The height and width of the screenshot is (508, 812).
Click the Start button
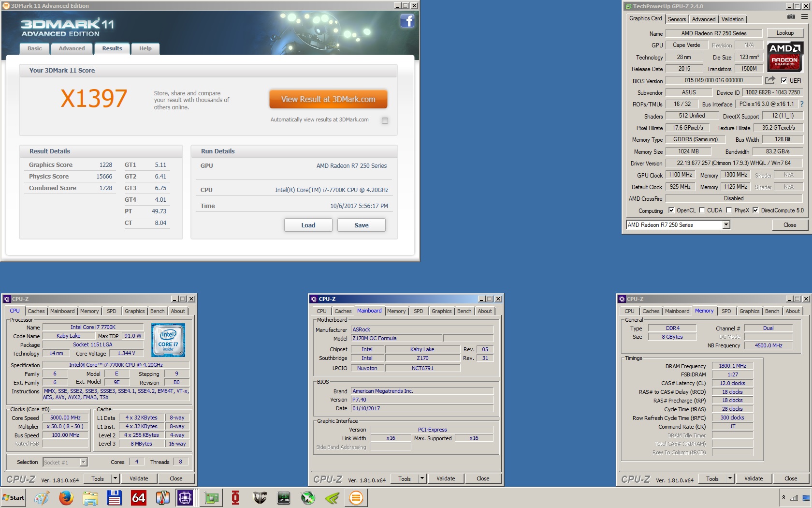tap(14, 498)
